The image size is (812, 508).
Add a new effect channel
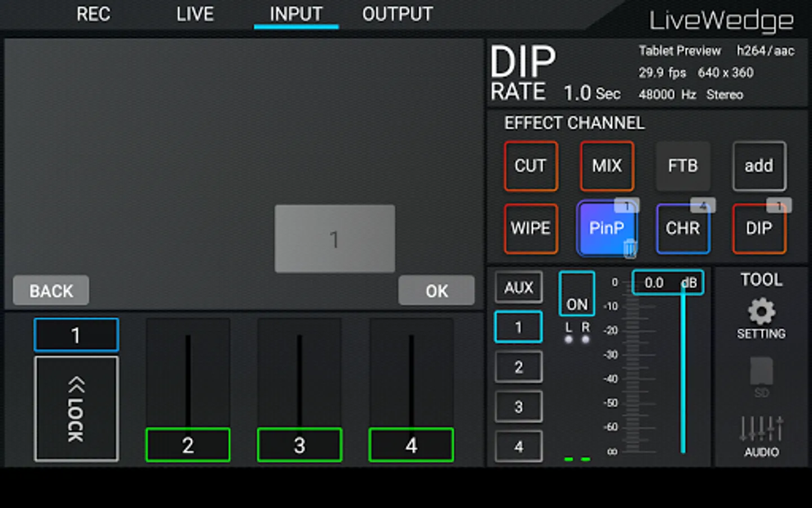(759, 166)
